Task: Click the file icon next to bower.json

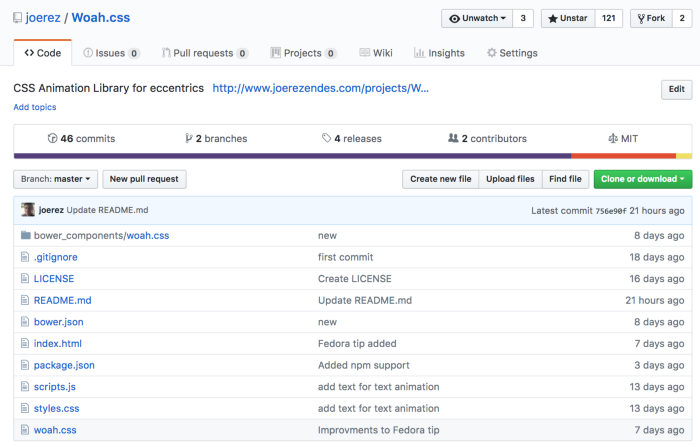Action: pyautogui.click(x=25, y=322)
